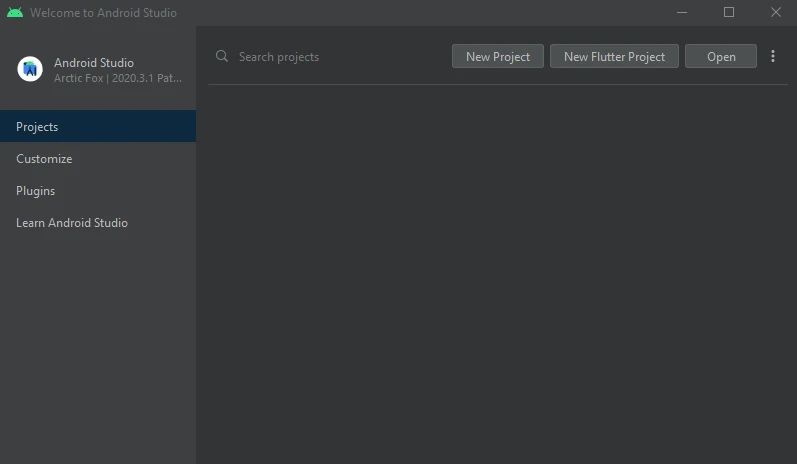Click the Open button
The height and width of the screenshot is (464, 797).
721,56
